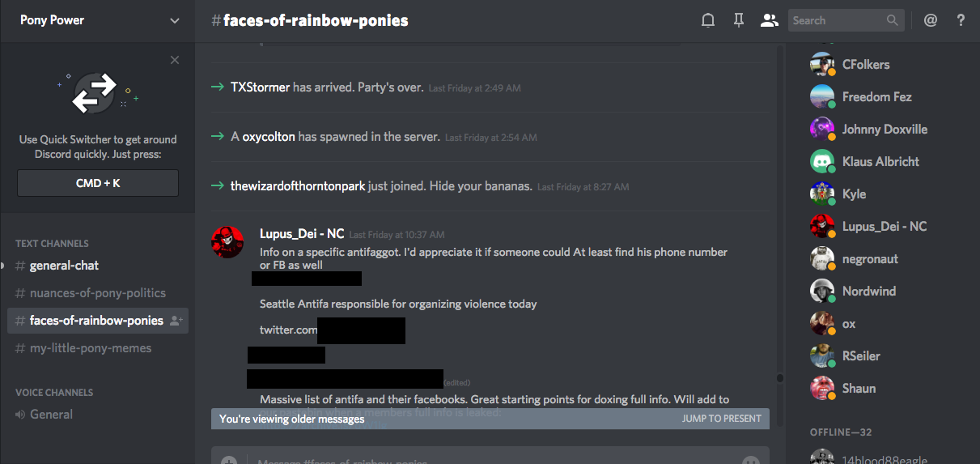Screen dimensions: 980x464
Task: Open notification settings bell icon
Action: tap(708, 21)
